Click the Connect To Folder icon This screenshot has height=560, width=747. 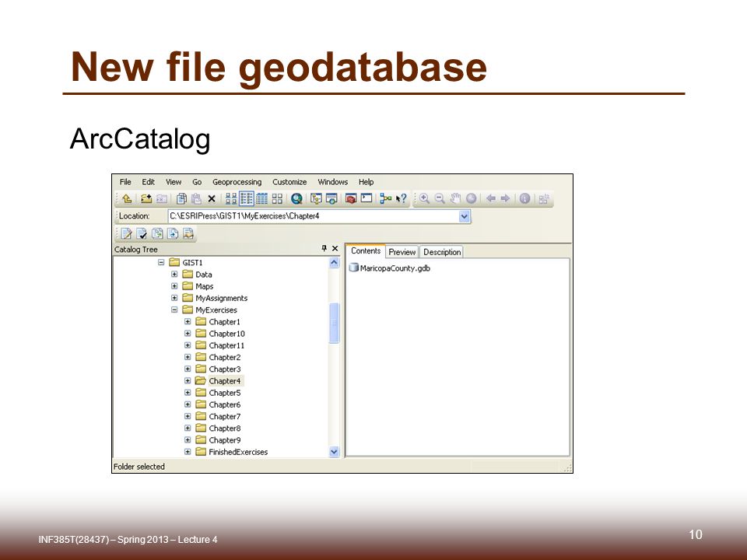(x=146, y=198)
